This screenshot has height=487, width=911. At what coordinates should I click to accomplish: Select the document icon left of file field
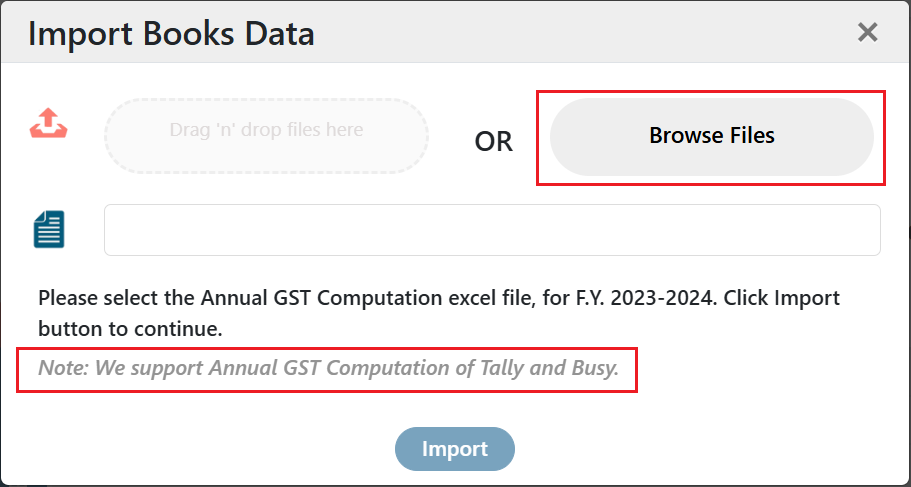tap(49, 230)
